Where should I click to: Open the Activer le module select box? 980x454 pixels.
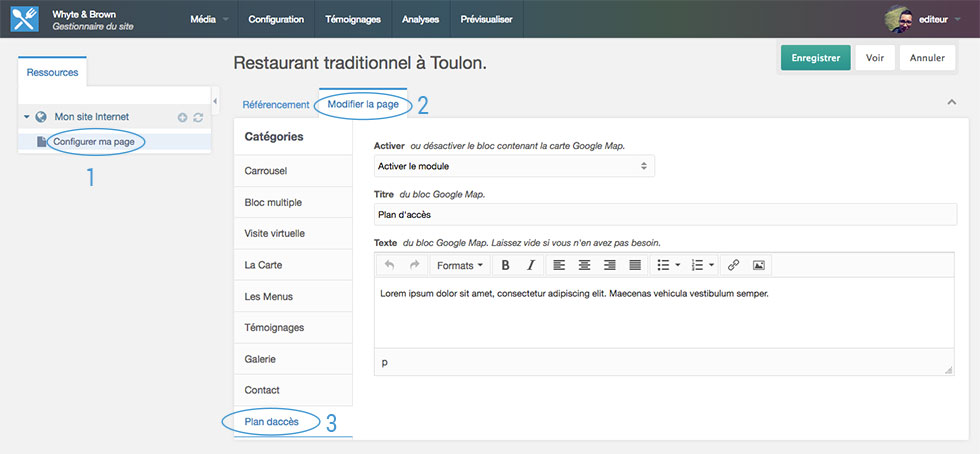[514, 165]
